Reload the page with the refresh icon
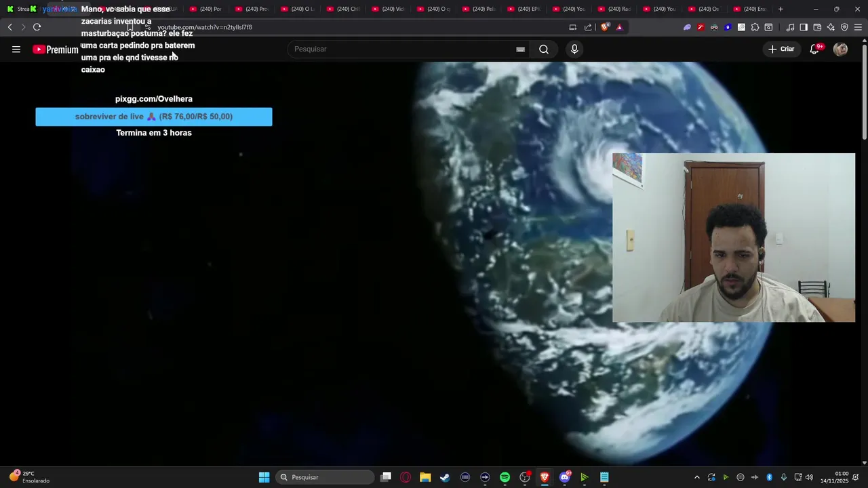The width and height of the screenshot is (868, 488). [37, 27]
